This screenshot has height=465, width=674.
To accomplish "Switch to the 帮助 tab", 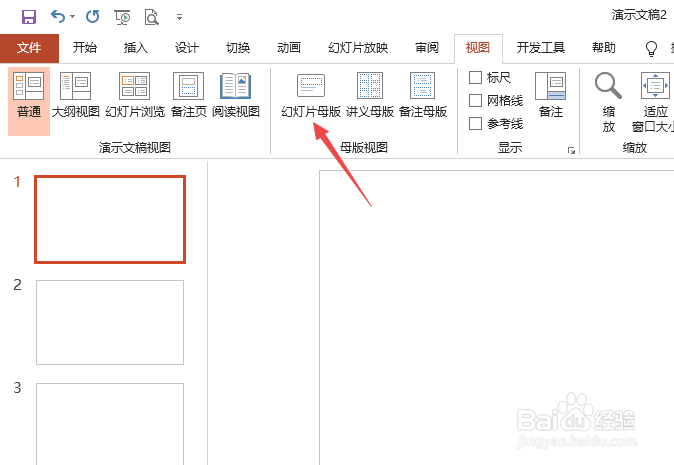I will click(x=604, y=48).
